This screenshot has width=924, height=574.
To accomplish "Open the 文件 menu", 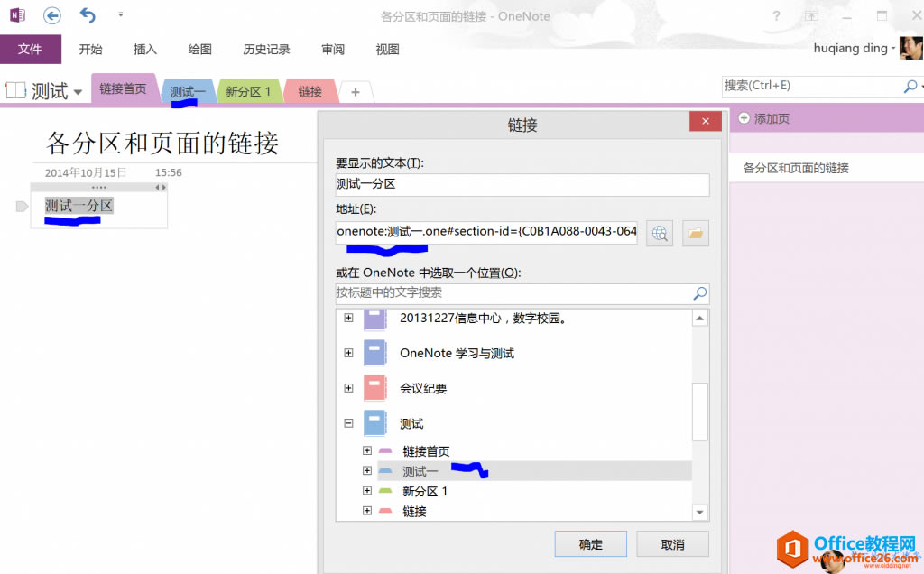I will [30, 49].
